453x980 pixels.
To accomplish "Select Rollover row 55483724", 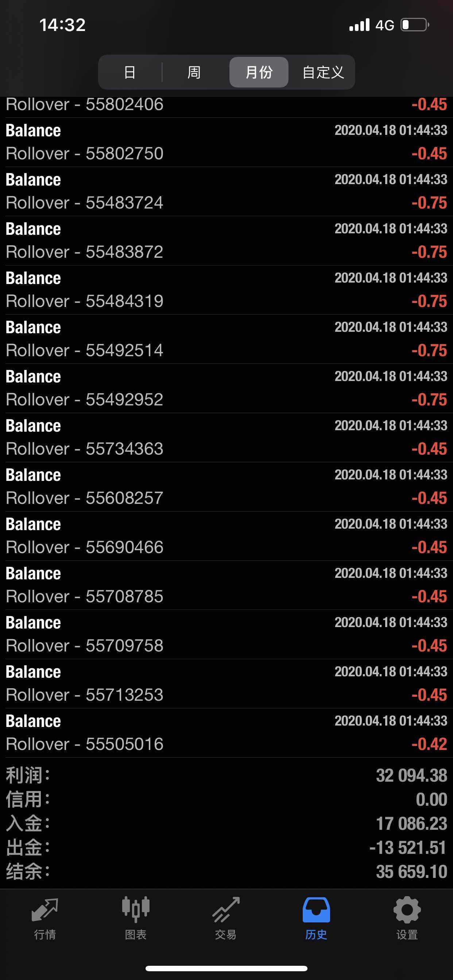I will 226,191.
